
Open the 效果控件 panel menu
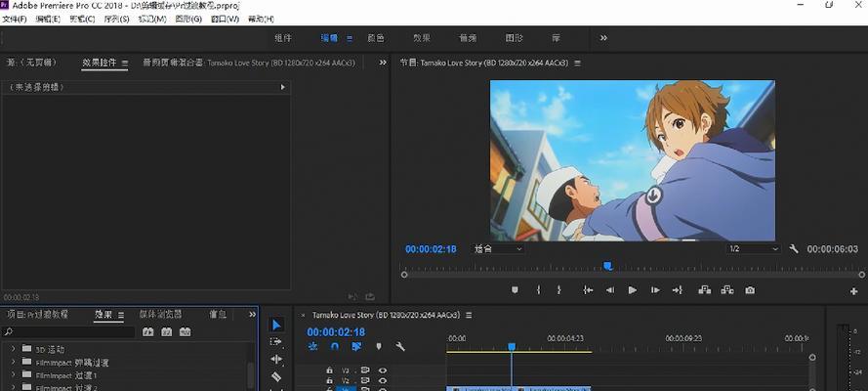tap(125, 64)
